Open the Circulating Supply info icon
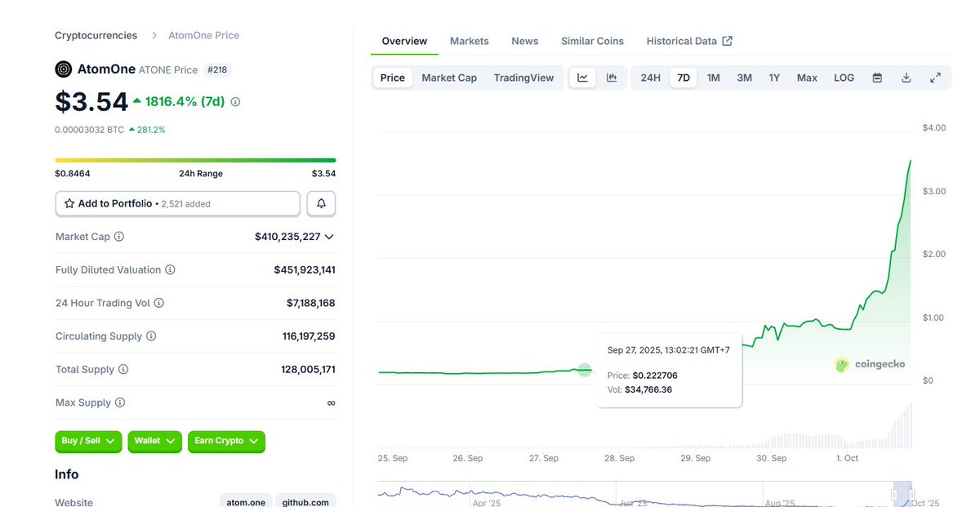980x507 pixels. [151, 336]
